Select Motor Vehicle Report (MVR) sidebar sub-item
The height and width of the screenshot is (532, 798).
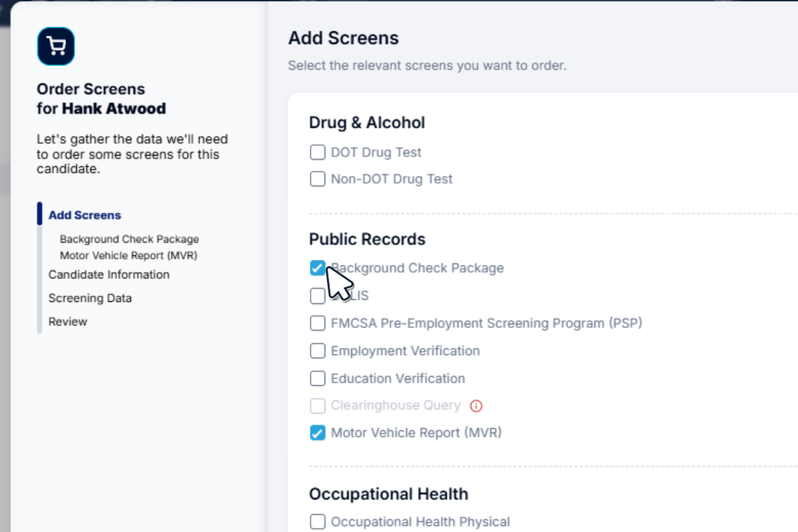tap(128, 255)
